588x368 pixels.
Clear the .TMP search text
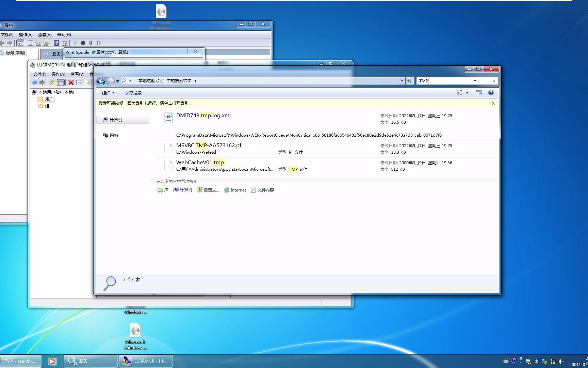[x=494, y=81]
